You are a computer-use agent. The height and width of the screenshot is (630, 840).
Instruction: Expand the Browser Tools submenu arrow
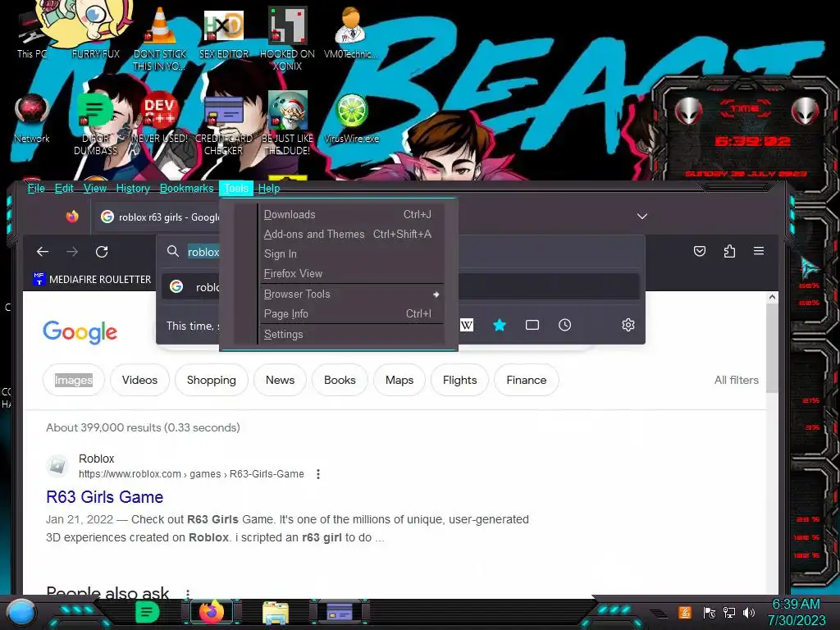point(436,294)
